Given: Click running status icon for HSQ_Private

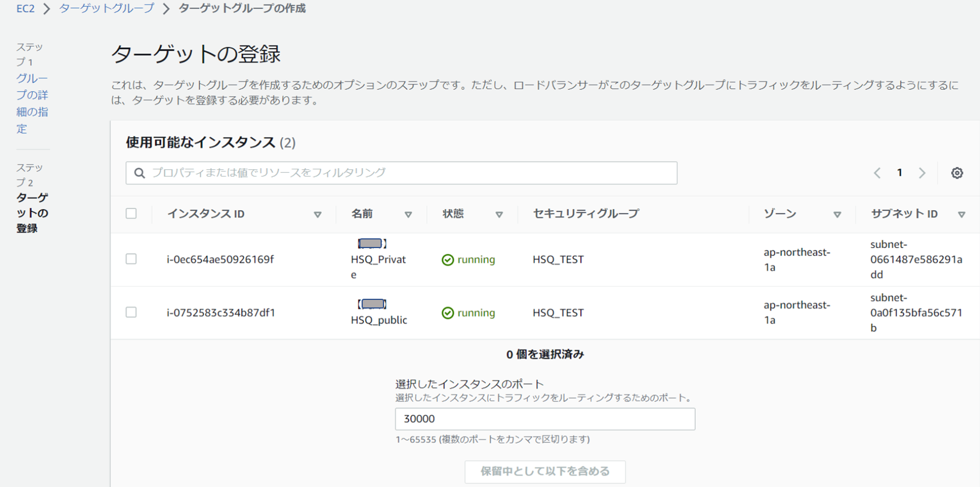Looking at the screenshot, I should click(447, 260).
